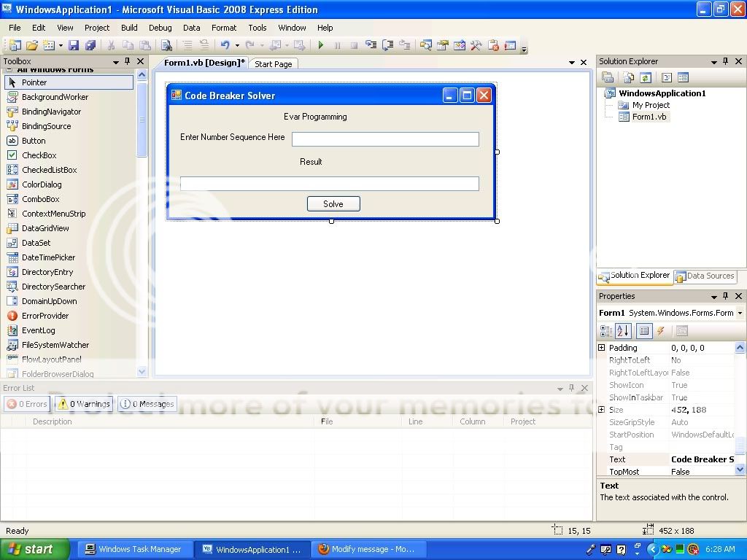This screenshot has height=560, width=747.
Task: Click the Solve button on the form
Action: tap(333, 204)
